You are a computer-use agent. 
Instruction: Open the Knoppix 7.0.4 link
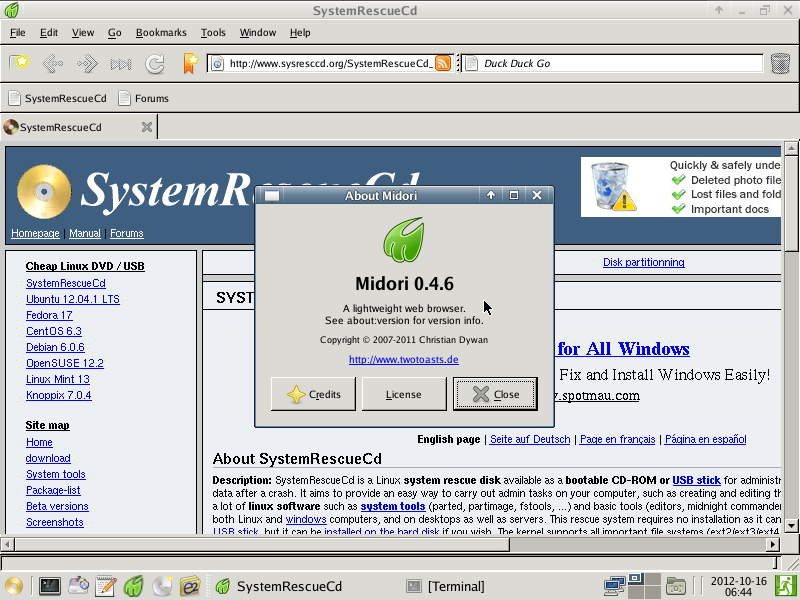coord(59,395)
